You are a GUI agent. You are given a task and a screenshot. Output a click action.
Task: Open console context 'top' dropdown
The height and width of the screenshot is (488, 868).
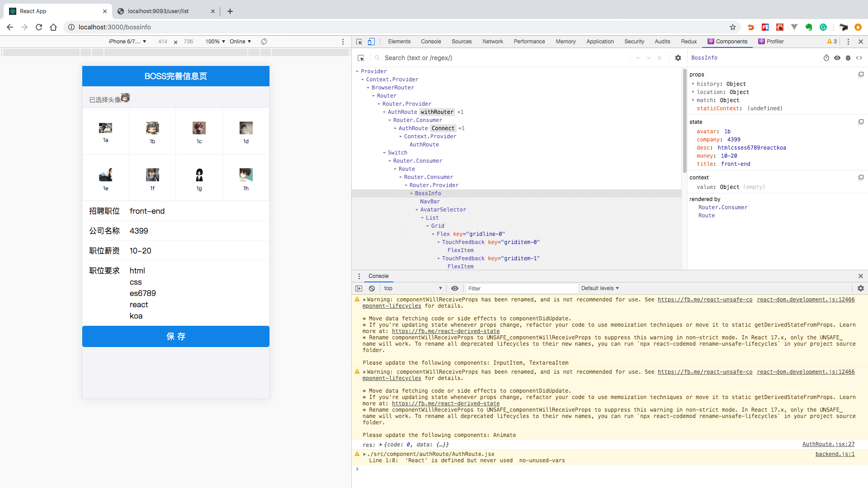click(x=412, y=288)
